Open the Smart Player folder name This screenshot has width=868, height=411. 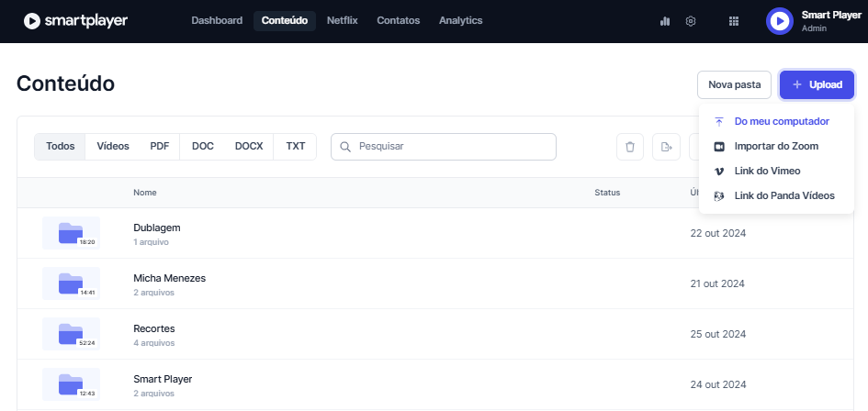click(163, 379)
